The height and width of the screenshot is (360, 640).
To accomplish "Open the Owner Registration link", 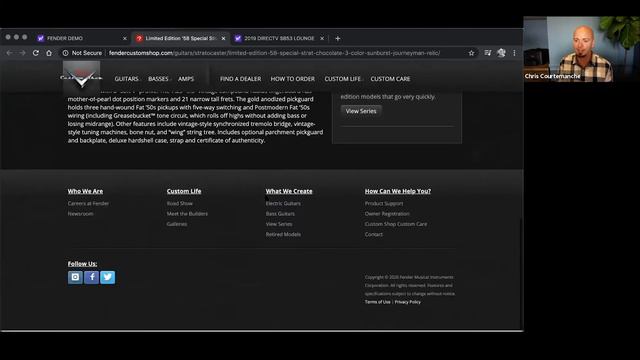I will click(x=387, y=213).
